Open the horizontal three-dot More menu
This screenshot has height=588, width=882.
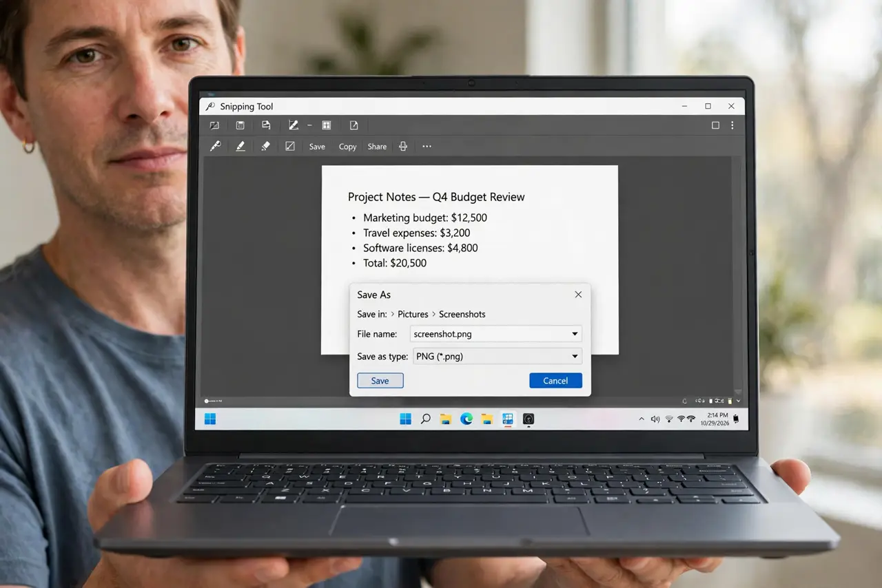click(x=427, y=146)
